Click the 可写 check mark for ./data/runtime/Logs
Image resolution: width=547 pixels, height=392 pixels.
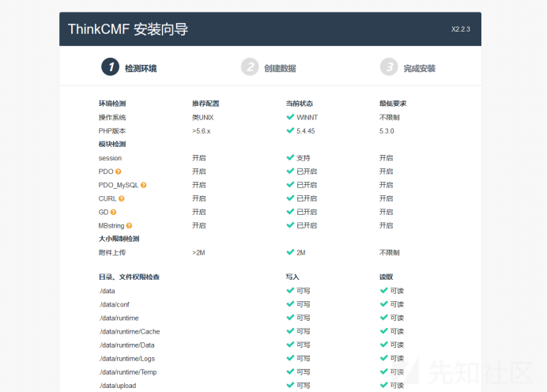(x=290, y=358)
